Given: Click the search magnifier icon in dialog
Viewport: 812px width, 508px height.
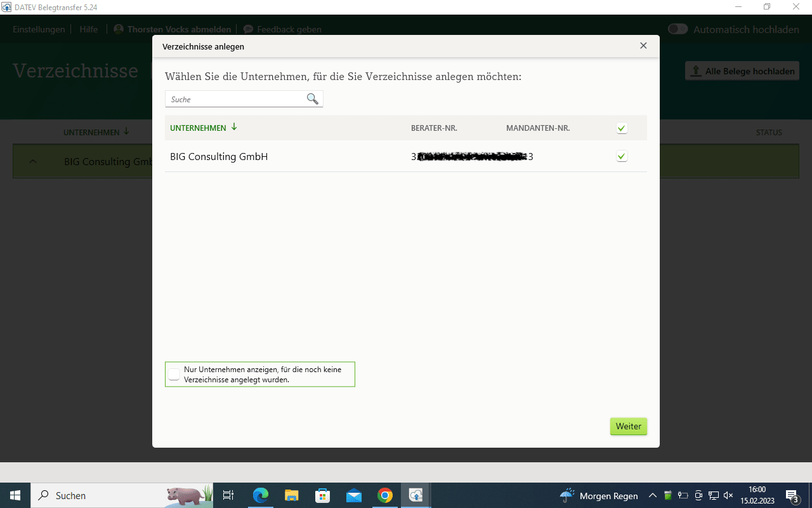Looking at the screenshot, I should [x=313, y=99].
